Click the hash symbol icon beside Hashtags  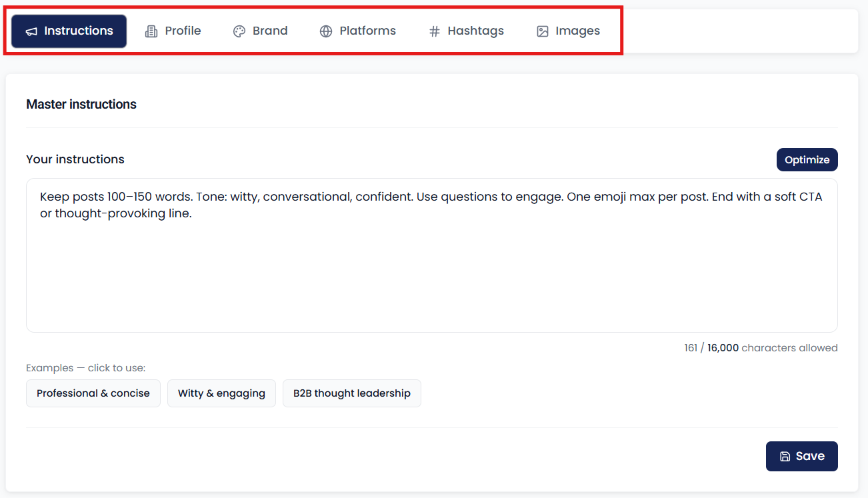pyautogui.click(x=434, y=31)
